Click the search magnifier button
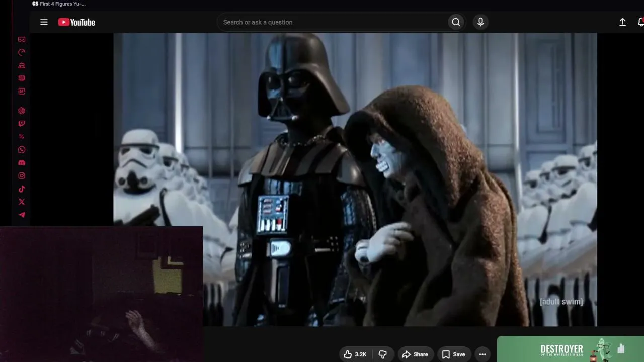644x362 pixels. click(x=456, y=22)
